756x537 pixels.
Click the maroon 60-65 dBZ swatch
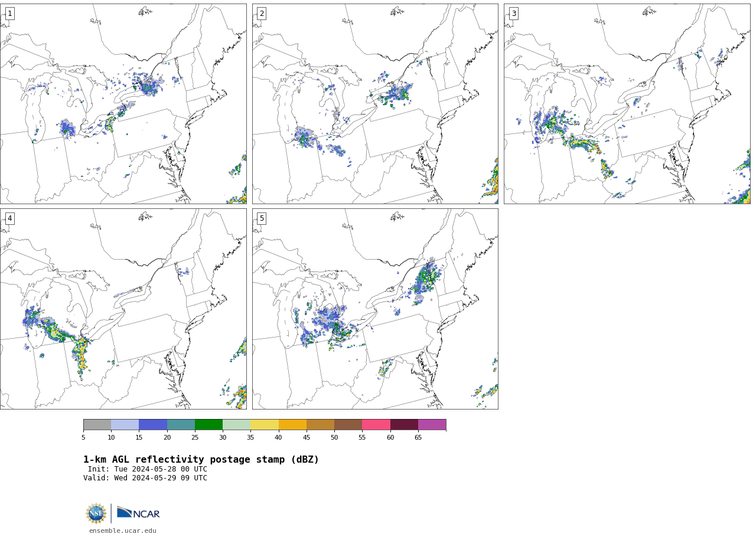click(404, 425)
